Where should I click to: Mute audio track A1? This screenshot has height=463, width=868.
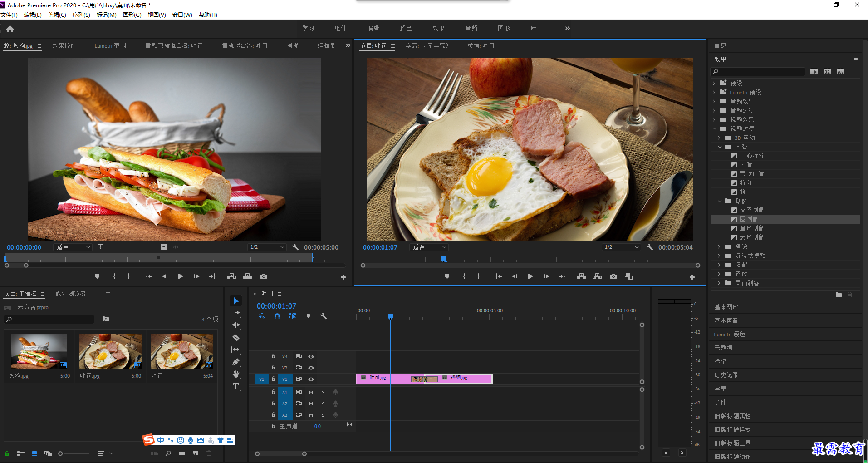tap(311, 392)
